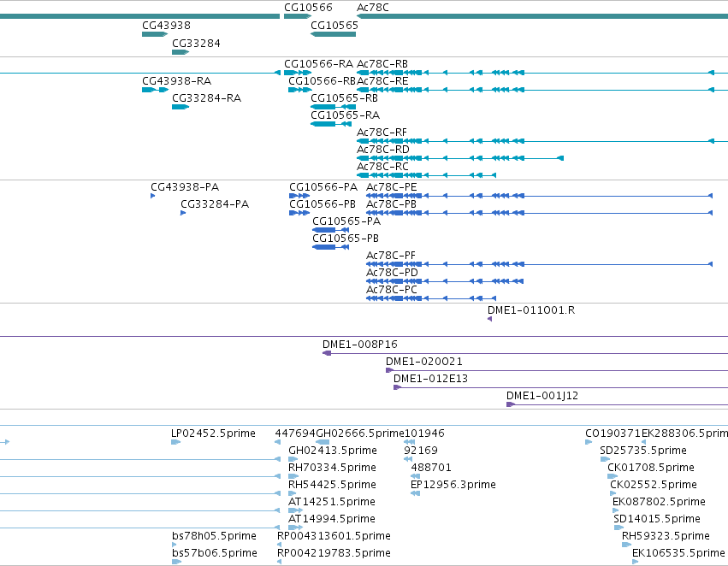Viewport: 728px width, 566px height.
Task: Select the CG10565-PA protein label
Action: (346, 221)
